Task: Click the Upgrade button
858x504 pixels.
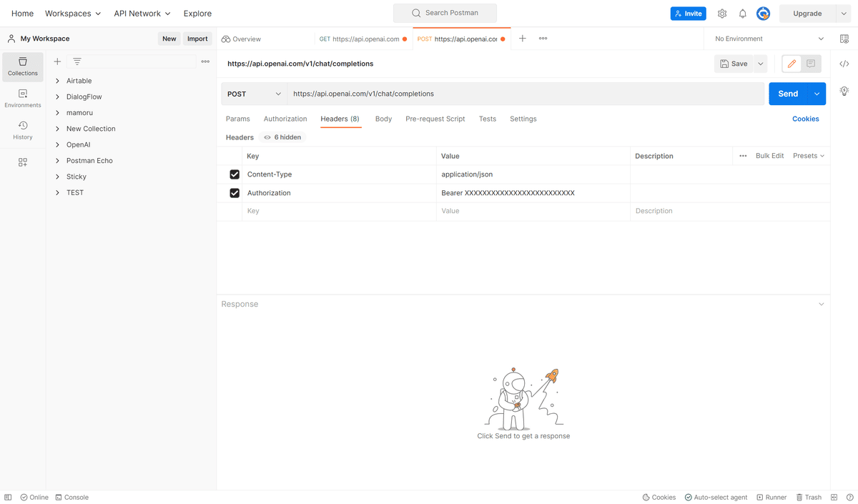Action: pos(807,14)
